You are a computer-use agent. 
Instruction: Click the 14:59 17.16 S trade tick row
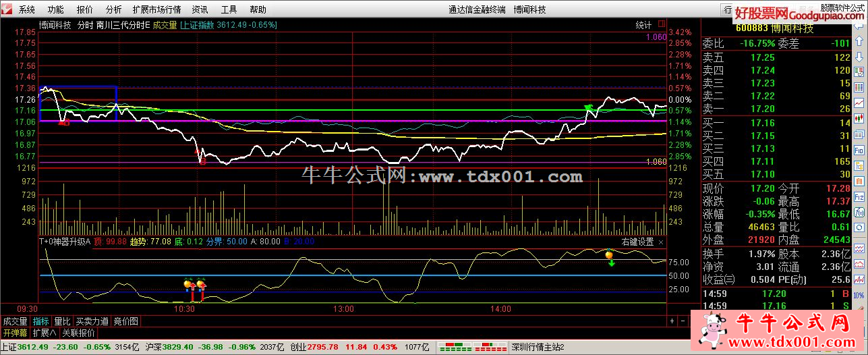click(x=776, y=306)
